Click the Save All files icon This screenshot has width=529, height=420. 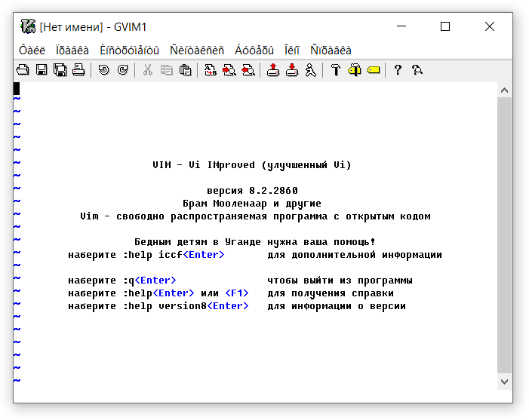pos(60,70)
